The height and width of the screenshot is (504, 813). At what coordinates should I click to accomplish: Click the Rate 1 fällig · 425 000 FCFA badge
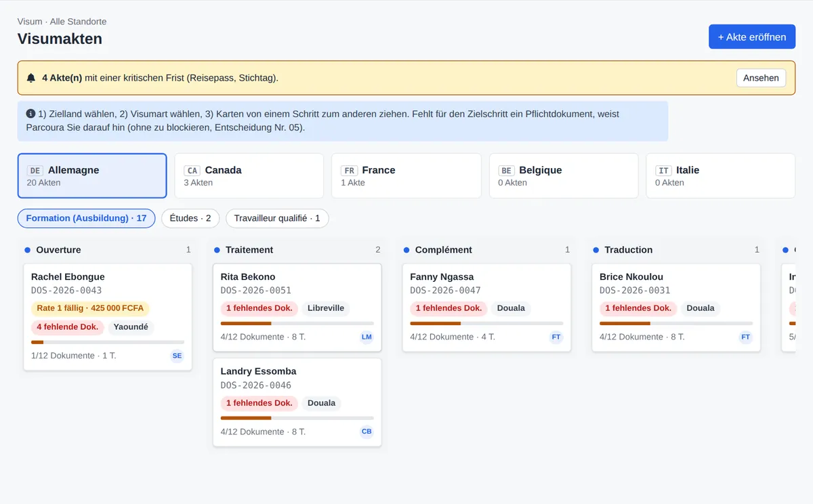90,308
